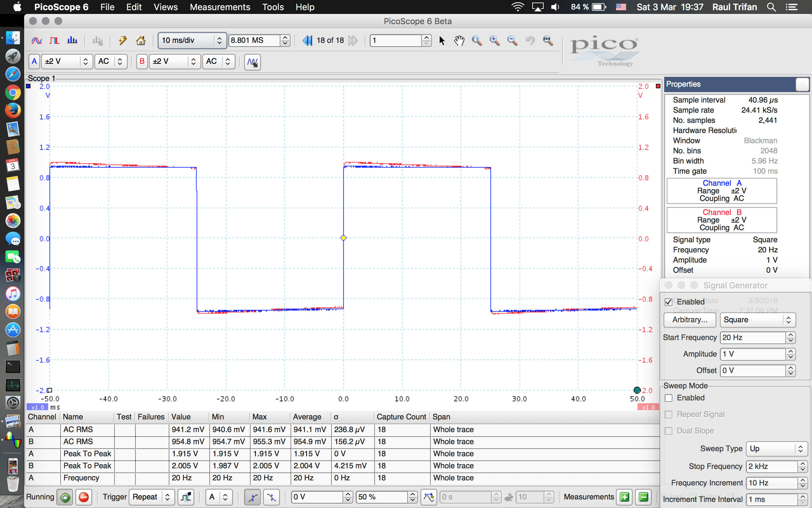This screenshot has height=508, width=812.
Task: Switch to Persistence mode icon
Action: [x=54, y=41]
